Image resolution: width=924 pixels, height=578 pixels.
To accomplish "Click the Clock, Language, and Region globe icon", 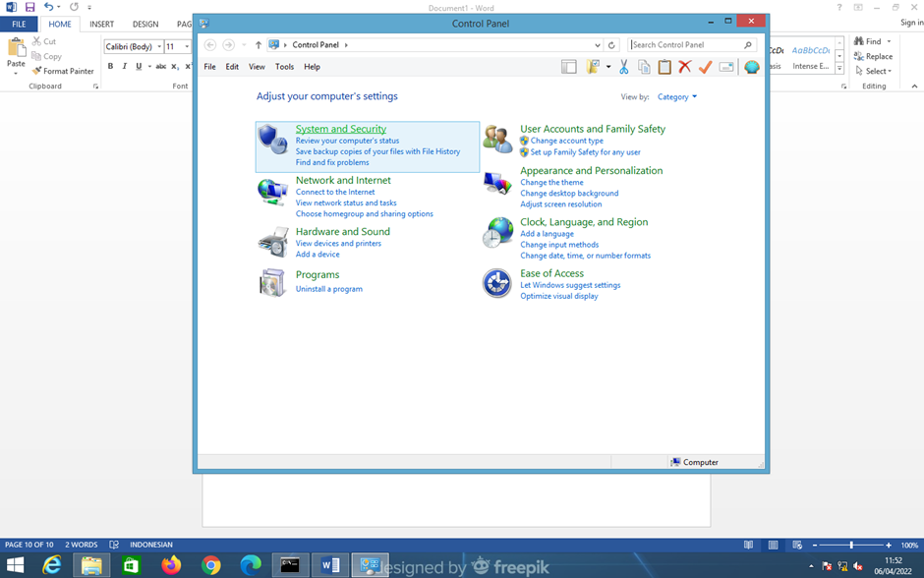I will 497,232.
